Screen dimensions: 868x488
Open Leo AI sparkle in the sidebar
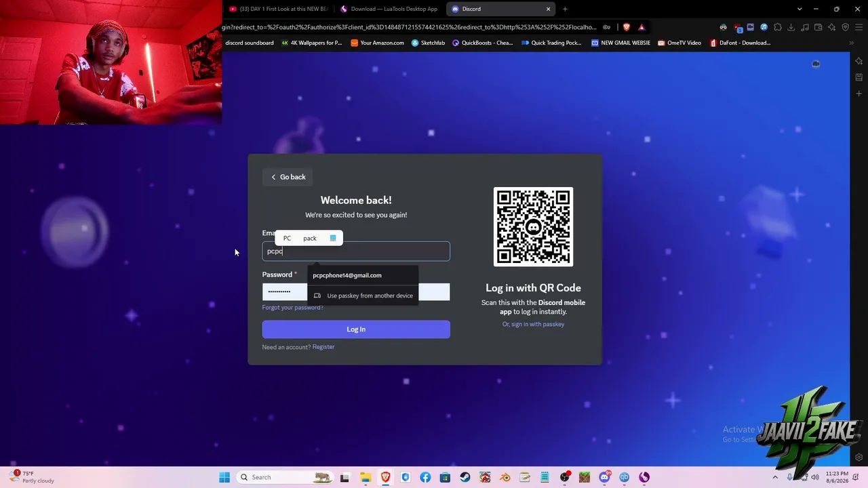(859, 61)
